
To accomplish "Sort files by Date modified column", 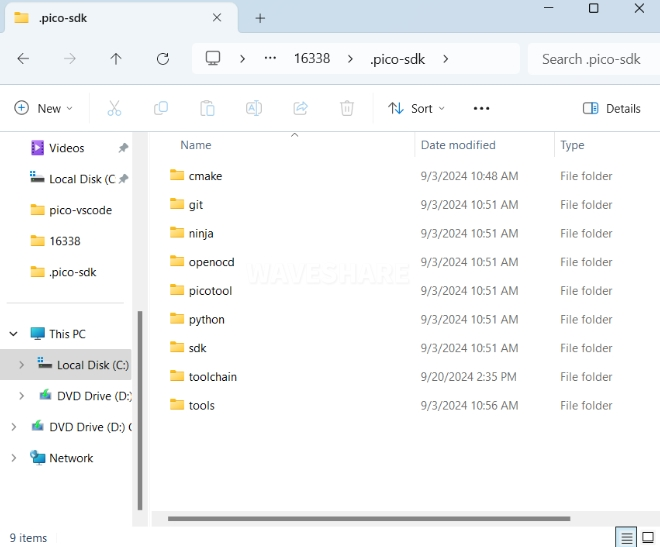I will coord(458,145).
